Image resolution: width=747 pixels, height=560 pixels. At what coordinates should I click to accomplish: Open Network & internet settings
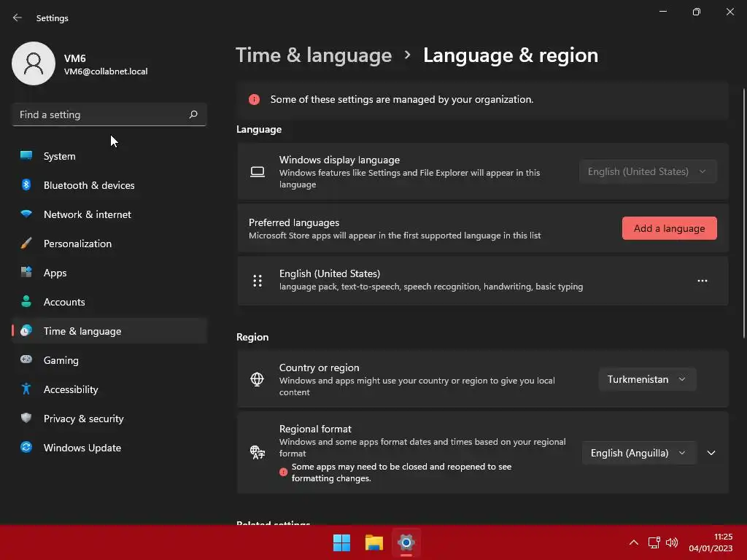[109, 214]
